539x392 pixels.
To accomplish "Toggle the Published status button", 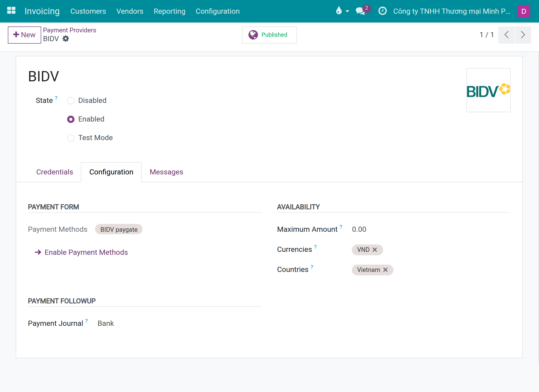I will 269,35.
